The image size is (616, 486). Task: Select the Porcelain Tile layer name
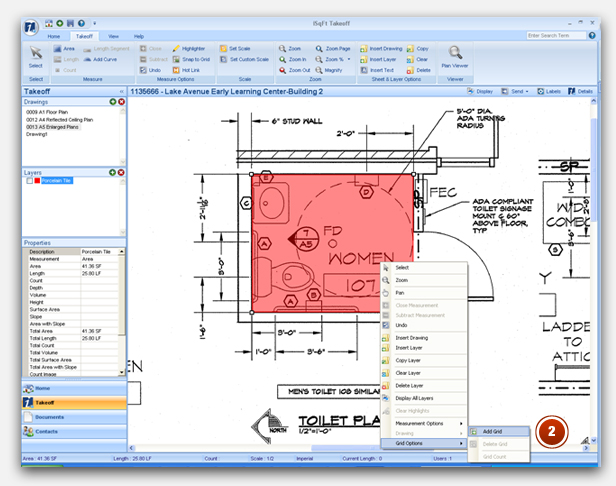57,181
